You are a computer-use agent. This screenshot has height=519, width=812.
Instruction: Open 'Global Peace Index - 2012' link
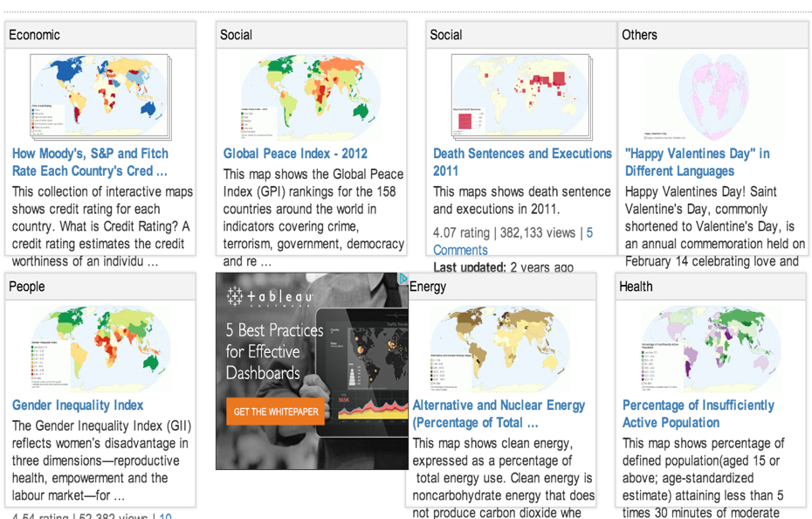click(295, 154)
